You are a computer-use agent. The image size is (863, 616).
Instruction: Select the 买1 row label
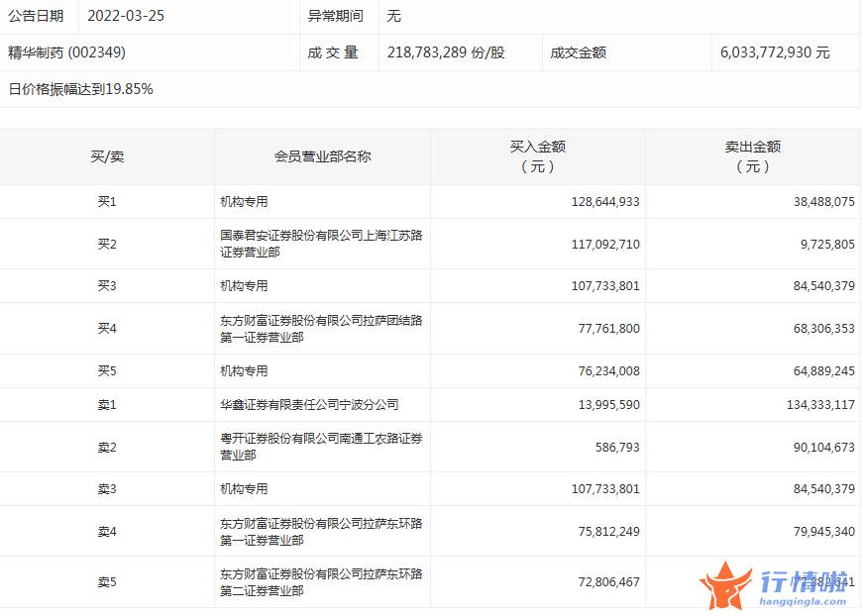tap(107, 202)
